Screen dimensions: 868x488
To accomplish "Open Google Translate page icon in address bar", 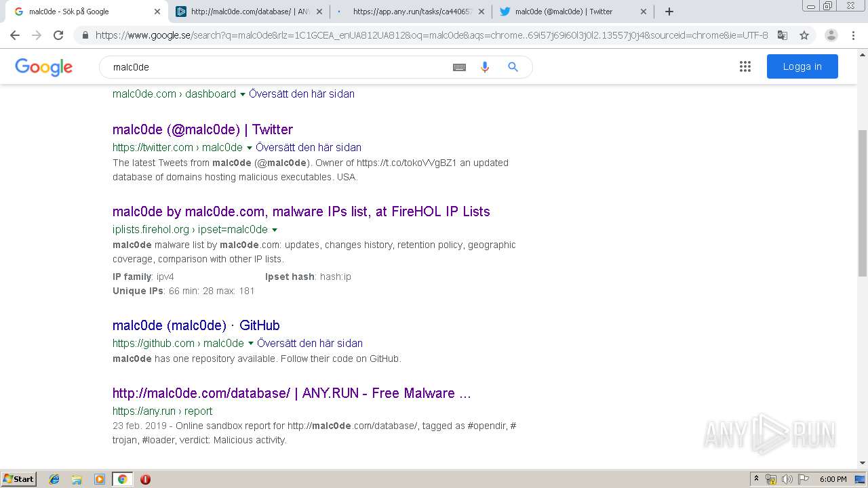I will pyautogui.click(x=783, y=35).
